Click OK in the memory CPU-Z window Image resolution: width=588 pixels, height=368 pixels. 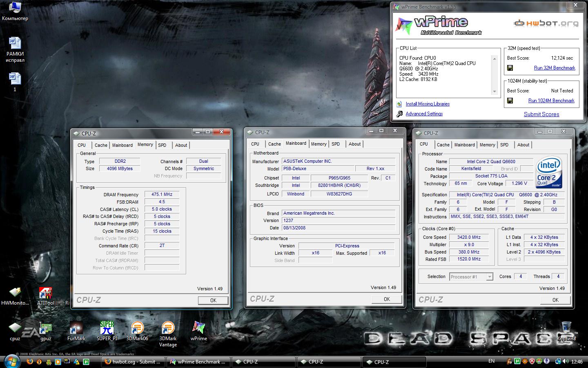tap(213, 301)
